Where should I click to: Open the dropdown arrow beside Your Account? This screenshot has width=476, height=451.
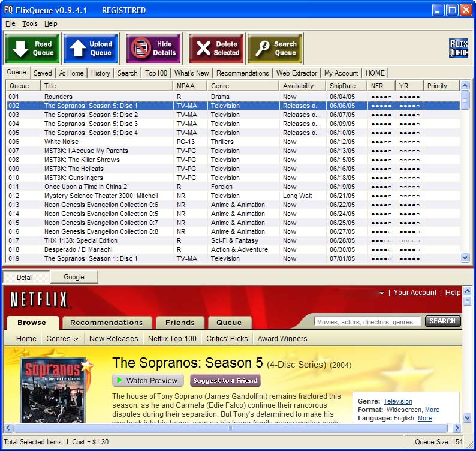pyautogui.click(x=382, y=293)
